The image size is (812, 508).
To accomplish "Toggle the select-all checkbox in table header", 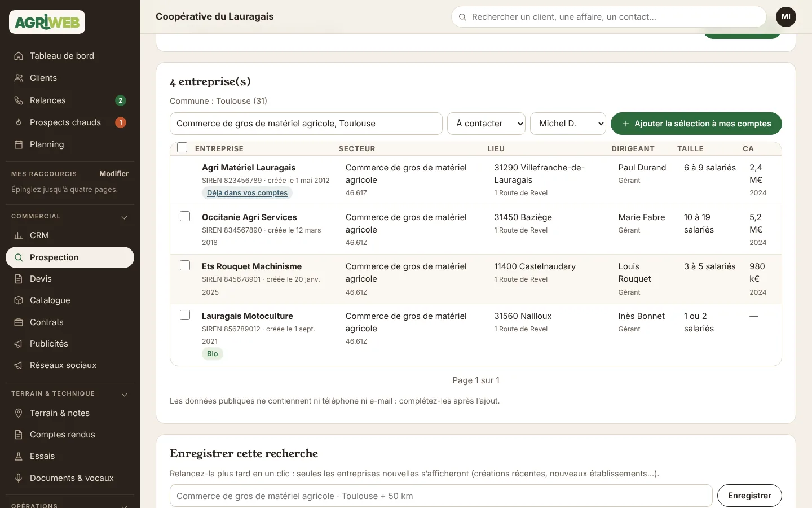I will [182, 147].
